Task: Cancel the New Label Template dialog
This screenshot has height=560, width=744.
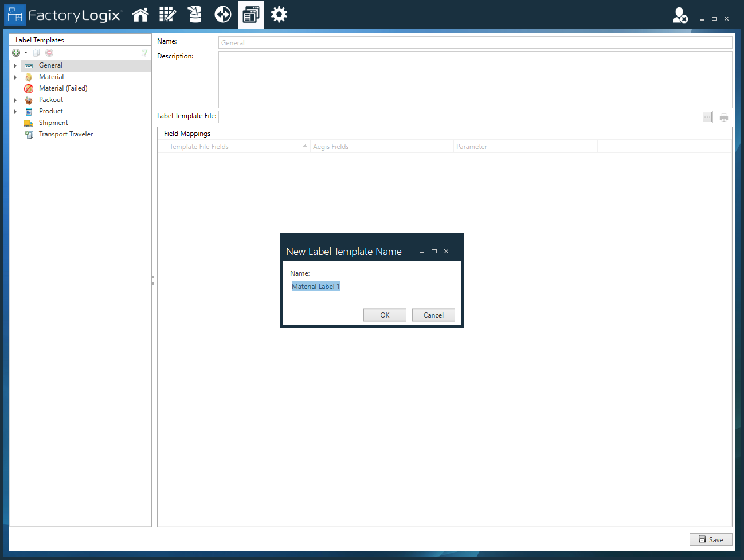Action: point(433,315)
